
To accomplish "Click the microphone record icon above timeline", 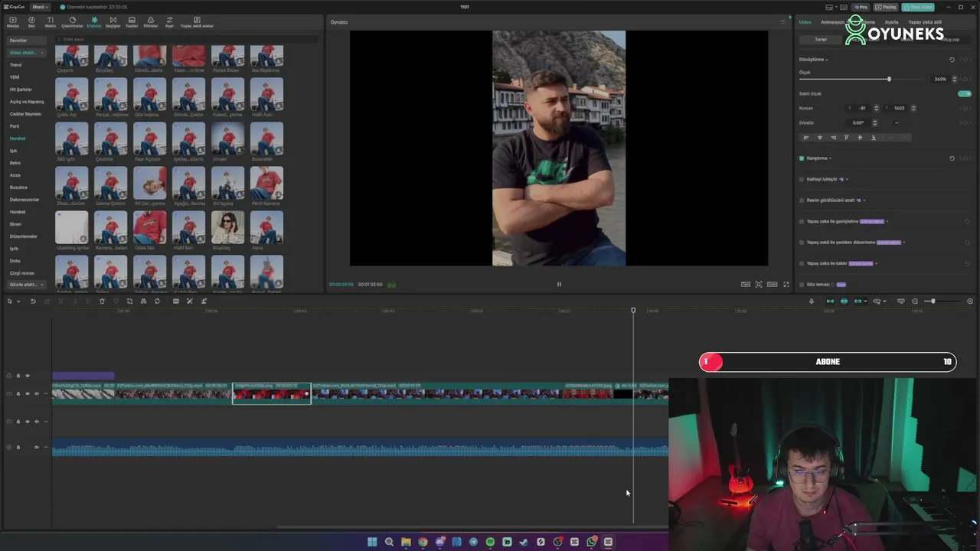I will (812, 302).
